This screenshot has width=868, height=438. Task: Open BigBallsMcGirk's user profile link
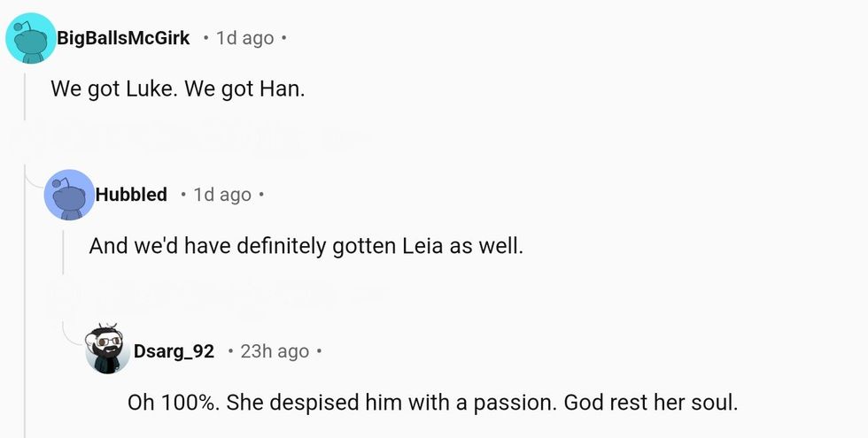[123, 39]
